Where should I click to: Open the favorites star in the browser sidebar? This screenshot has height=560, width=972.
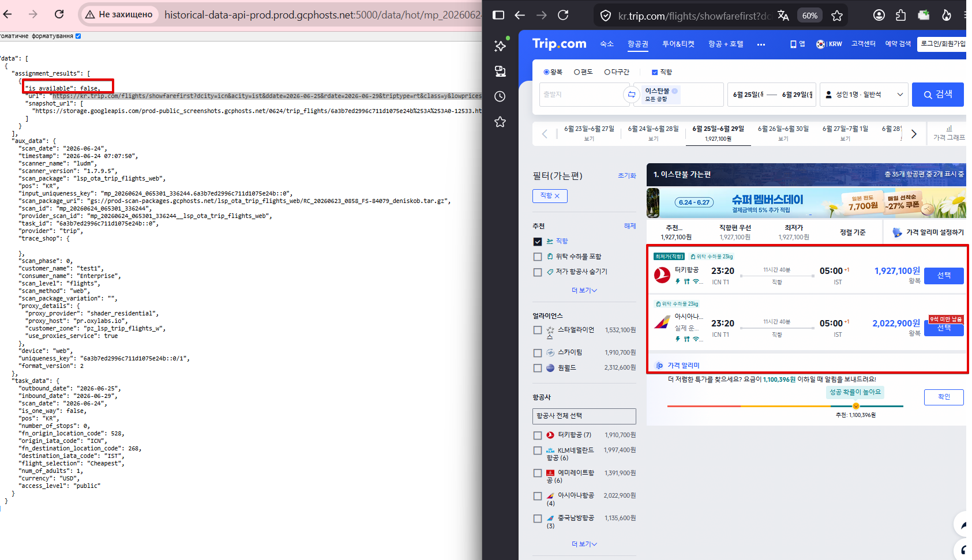(500, 122)
